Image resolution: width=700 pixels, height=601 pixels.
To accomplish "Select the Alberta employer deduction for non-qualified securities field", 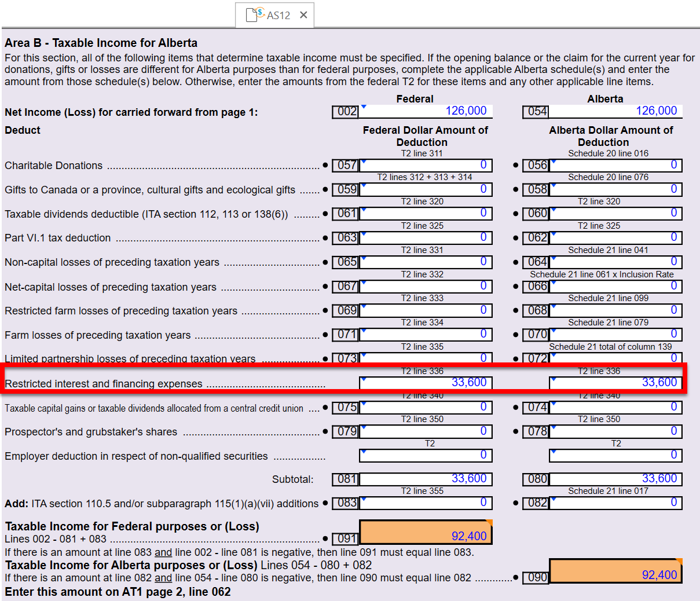I will coord(615,455).
